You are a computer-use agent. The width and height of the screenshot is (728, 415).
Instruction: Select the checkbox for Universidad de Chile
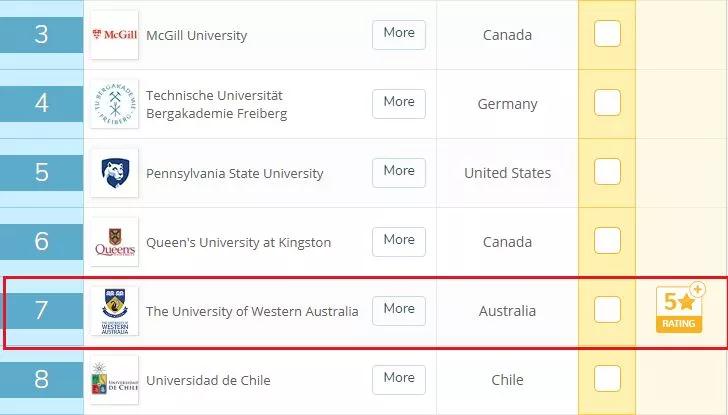[607, 379]
